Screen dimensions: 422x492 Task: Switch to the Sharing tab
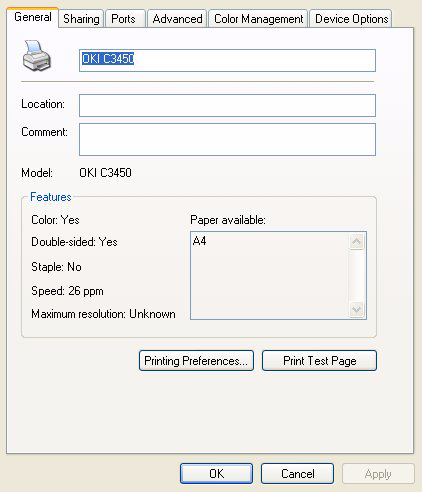point(81,19)
